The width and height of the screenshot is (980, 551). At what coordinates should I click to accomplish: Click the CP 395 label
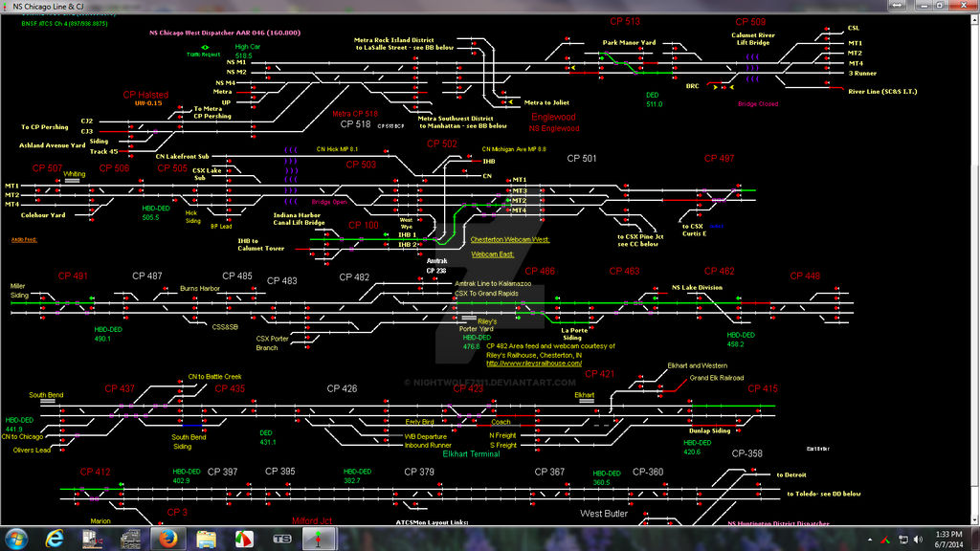coord(280,471)
